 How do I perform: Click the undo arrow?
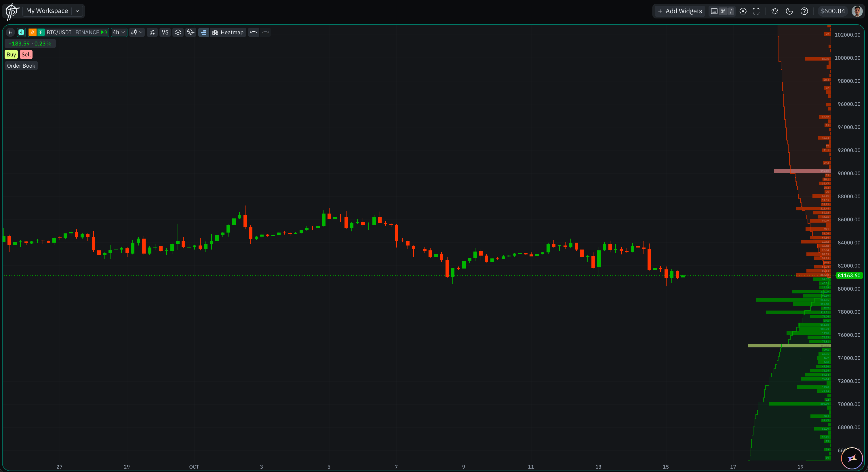(x=254, y=32)
